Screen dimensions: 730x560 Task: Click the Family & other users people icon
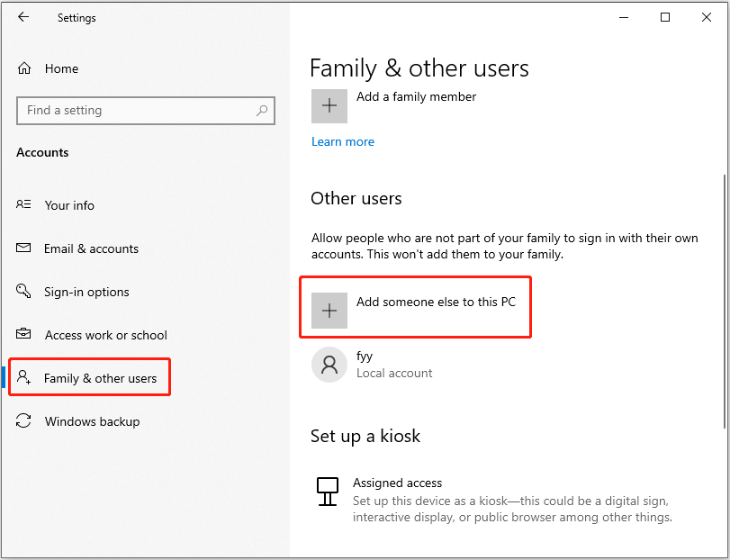(x=25, y=377)
